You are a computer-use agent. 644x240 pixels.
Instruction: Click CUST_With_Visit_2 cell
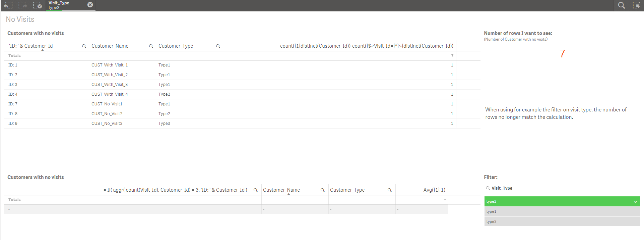[123, 75]
